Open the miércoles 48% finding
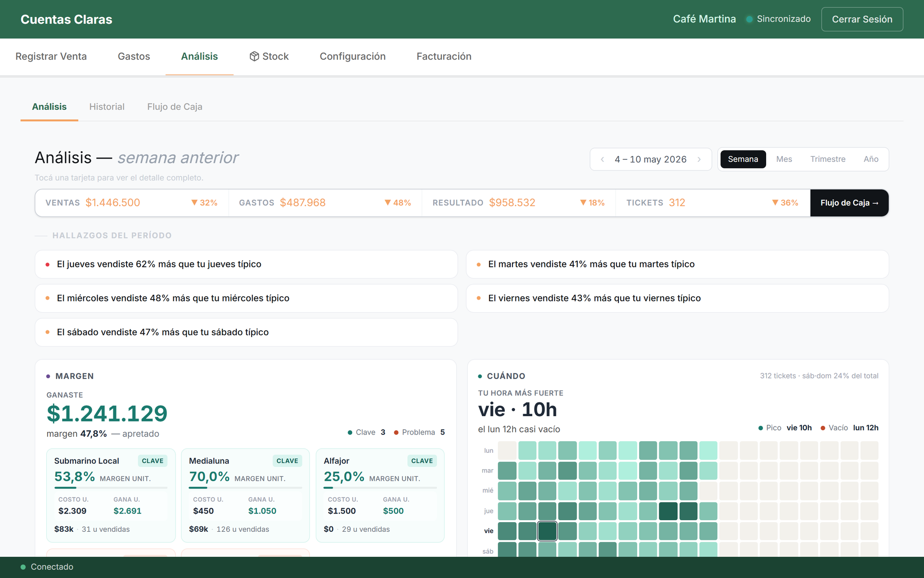The image size is (924, 578). (x=246, y=298)
